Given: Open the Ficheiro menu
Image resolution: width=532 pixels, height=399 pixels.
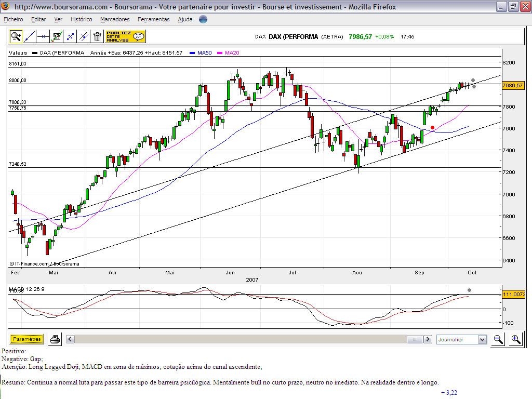Looking at the screenshot, I should click(x=14, y=19).
